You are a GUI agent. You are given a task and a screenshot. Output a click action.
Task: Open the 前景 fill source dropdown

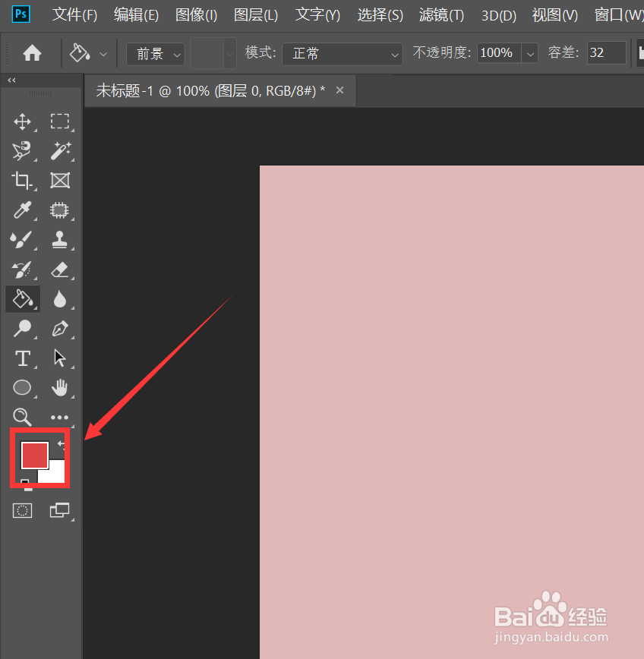point(156,54)
